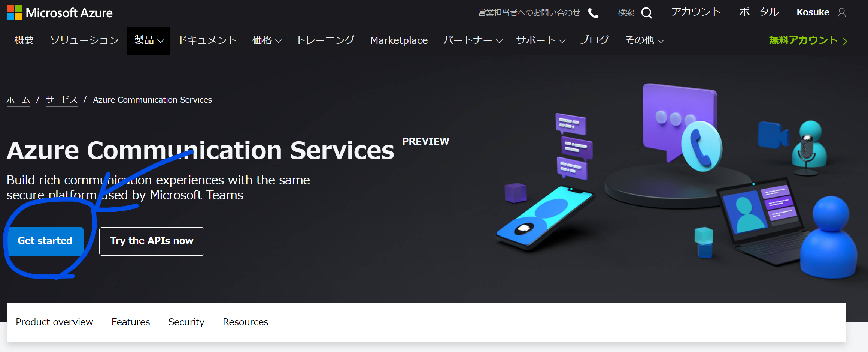Expand the 価格 dropdown
The height and width of the screenshot is (352, 868).
click(x=267, y=40)
